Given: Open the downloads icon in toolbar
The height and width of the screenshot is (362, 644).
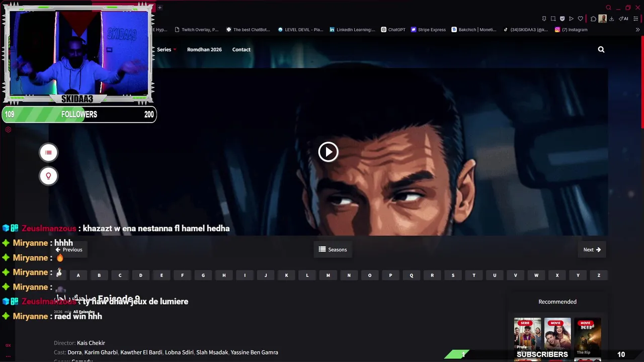Looking at the screenshot, I should pos(611,19).
